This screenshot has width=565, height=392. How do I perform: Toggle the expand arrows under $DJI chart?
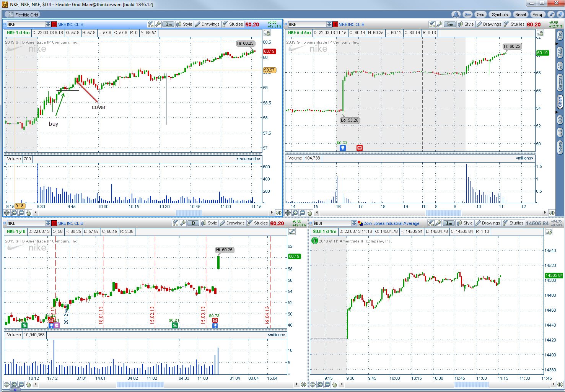(x=560, y=384)
